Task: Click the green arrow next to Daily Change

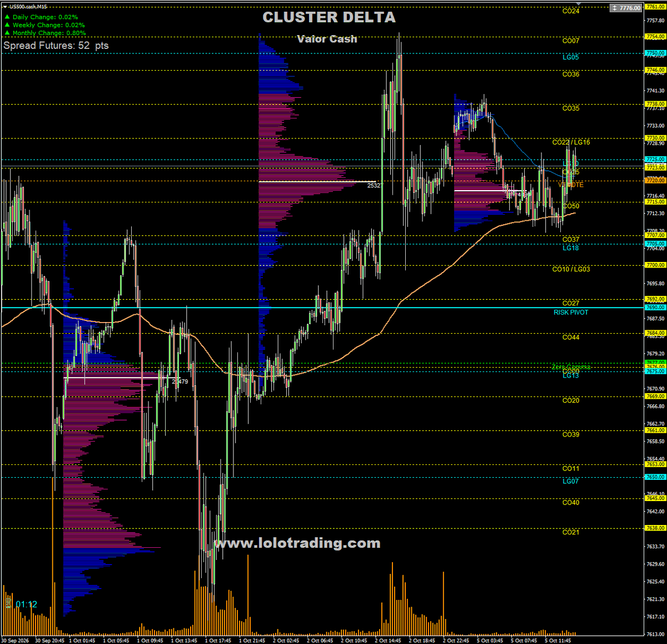Action: click(x=7, y=17)
